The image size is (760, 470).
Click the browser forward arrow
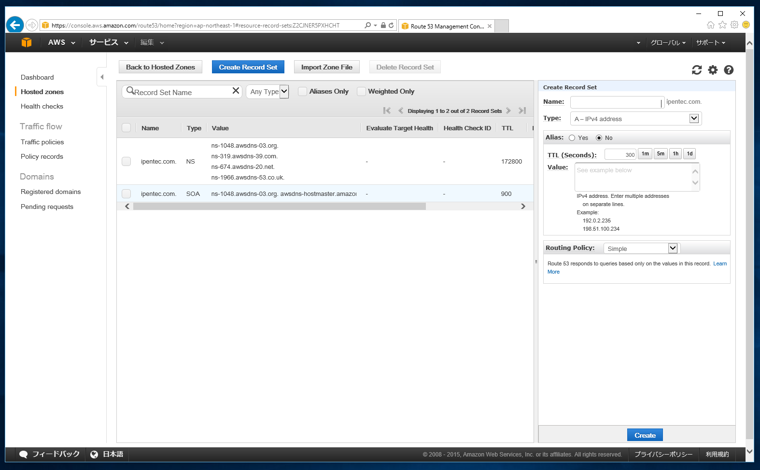pos(32,25)
